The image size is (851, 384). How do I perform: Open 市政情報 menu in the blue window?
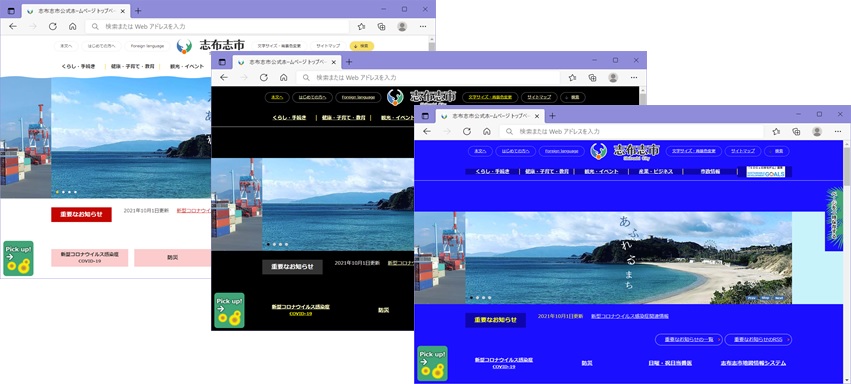click(710, 171)
